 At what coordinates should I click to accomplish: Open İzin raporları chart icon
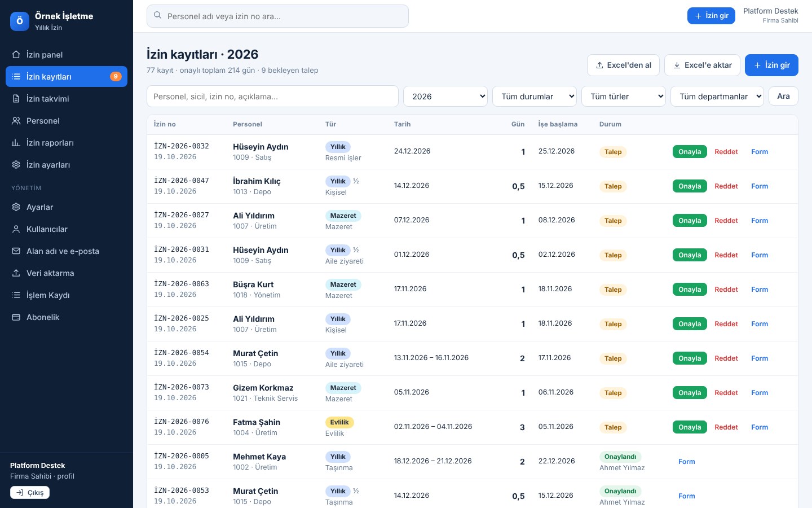16,143
